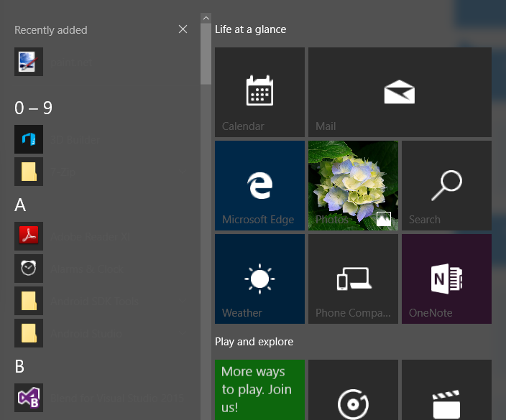This screenshot has height=420, width=506.
Task: Open the Movies & TV clapperboard tile
Action: coord(446,390)
